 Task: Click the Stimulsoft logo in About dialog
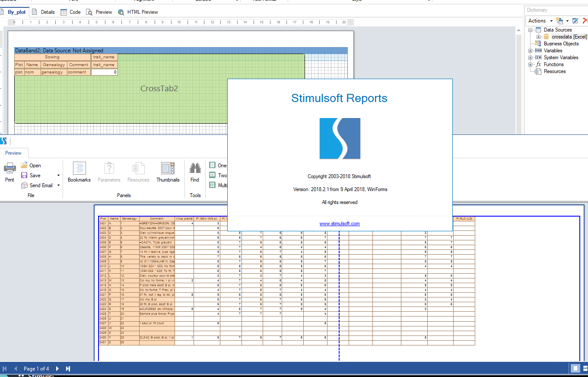pyautogui.click(x=340, y=138)
